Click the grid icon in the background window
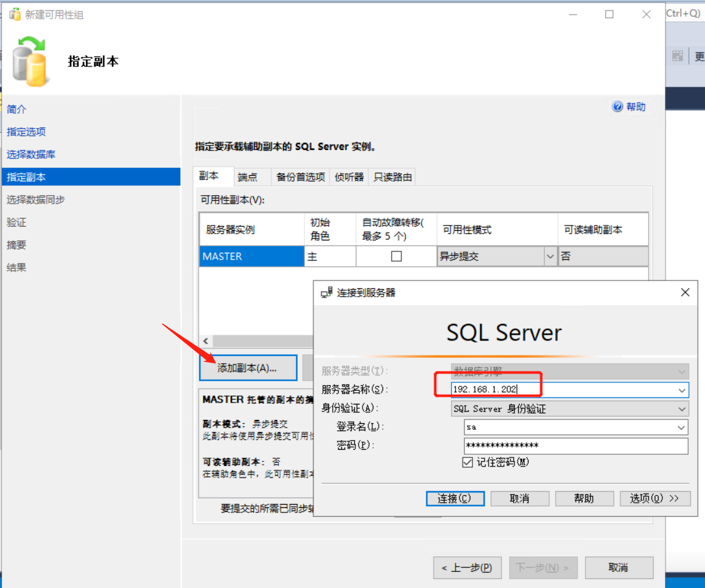 (x=677, y=56)
